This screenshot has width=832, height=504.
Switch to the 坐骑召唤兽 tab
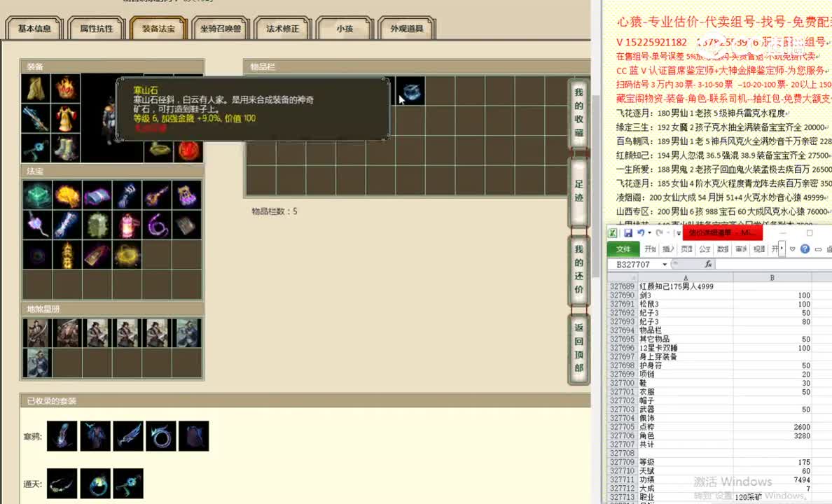(219, 29)
